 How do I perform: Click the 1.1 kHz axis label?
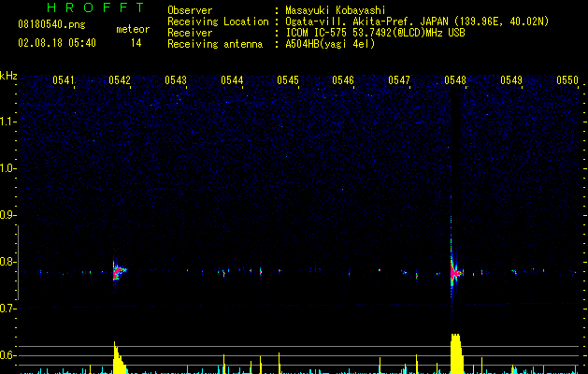pyautogui.click(x=8, y=122)
